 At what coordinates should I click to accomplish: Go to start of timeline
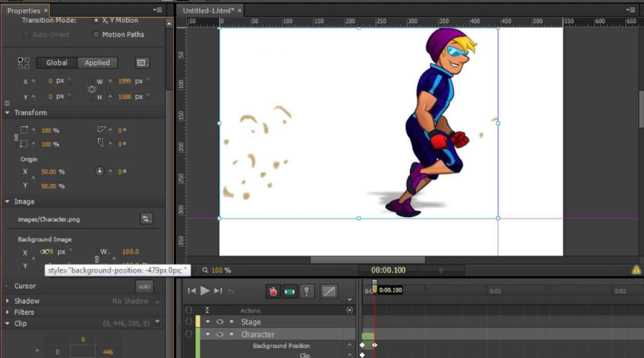[x=192, y=291]
